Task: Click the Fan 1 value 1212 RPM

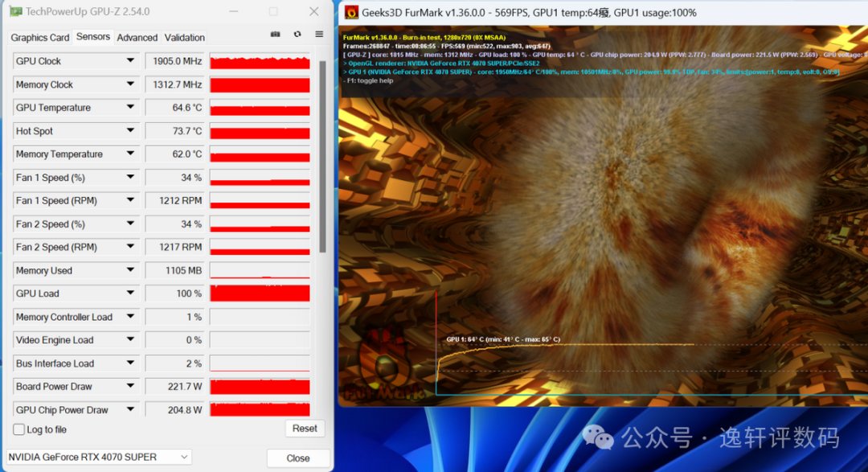Action: pyautogui.click(x=175, y=200)
